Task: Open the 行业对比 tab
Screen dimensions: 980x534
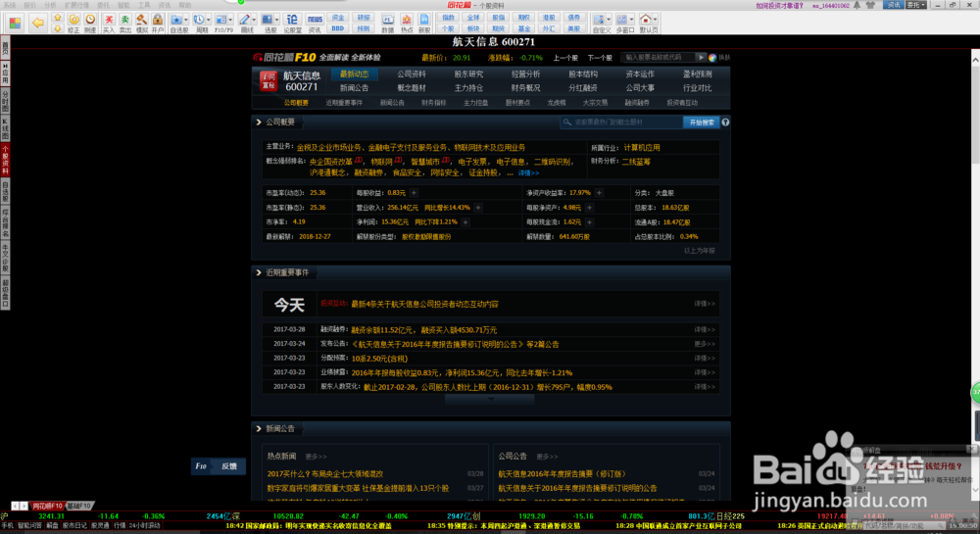Action: tap(698, 88)
